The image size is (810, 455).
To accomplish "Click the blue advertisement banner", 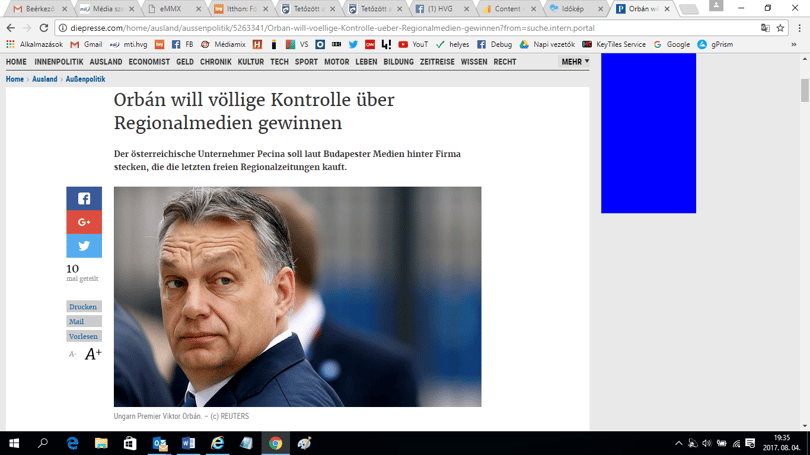I will (x=648, y=133).
